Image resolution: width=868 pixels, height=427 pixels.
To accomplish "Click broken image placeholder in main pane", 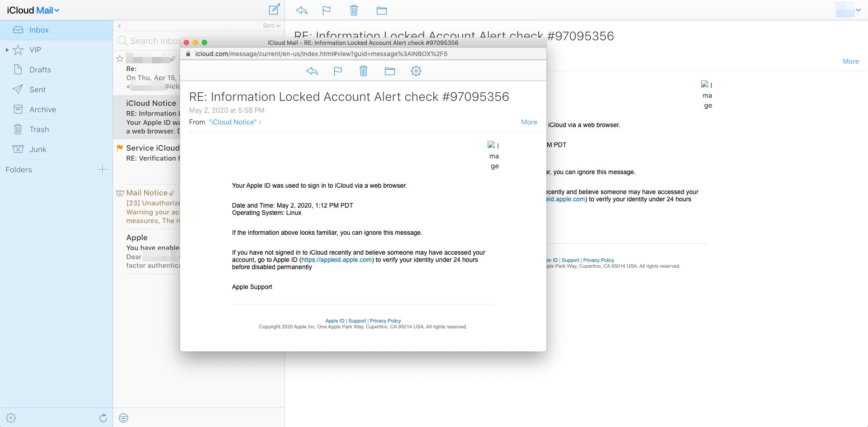I will point(707,95).
